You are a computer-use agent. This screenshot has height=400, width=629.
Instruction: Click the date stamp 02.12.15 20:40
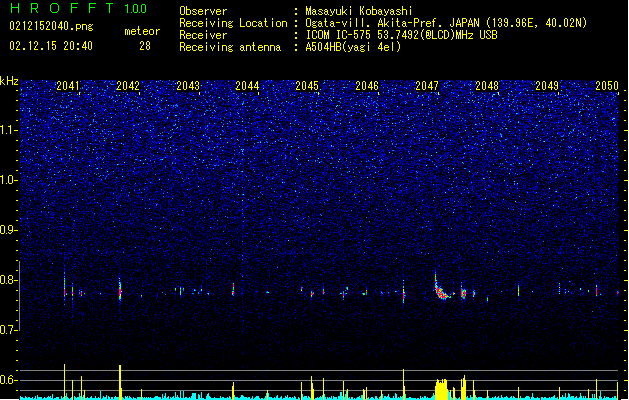[51, 46]
